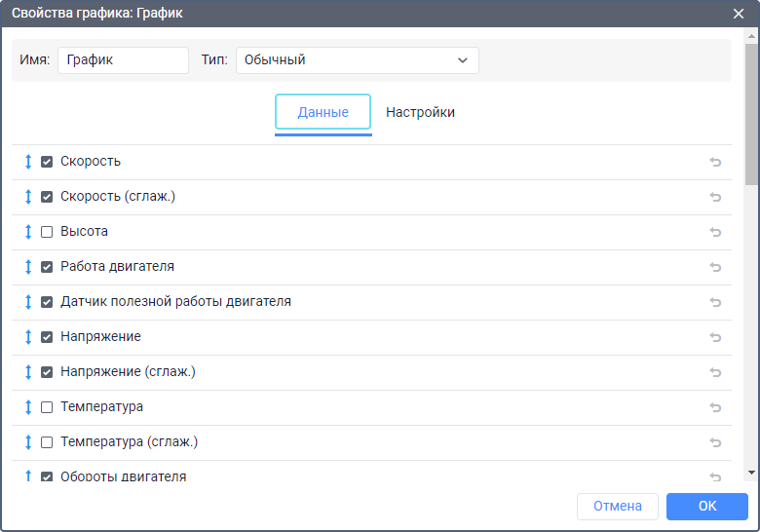Click reorder arrows handle for Скорость (сглаж.)

click(x=28, y=197)
